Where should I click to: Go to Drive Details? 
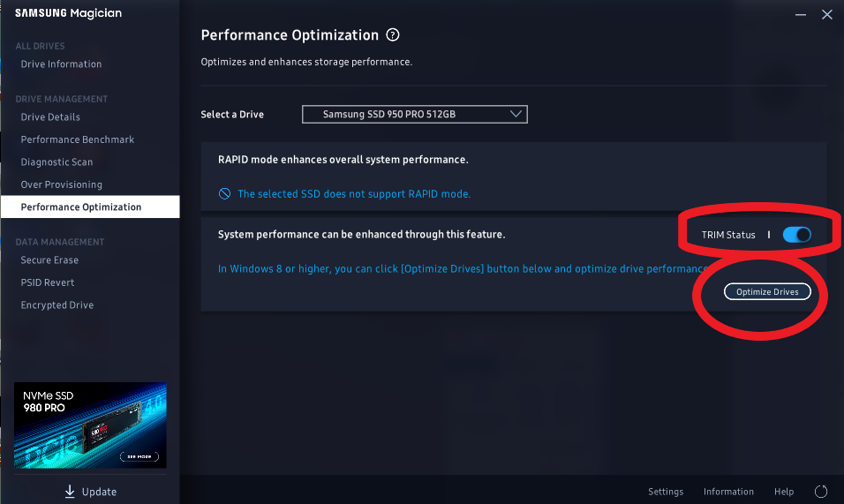50,117
